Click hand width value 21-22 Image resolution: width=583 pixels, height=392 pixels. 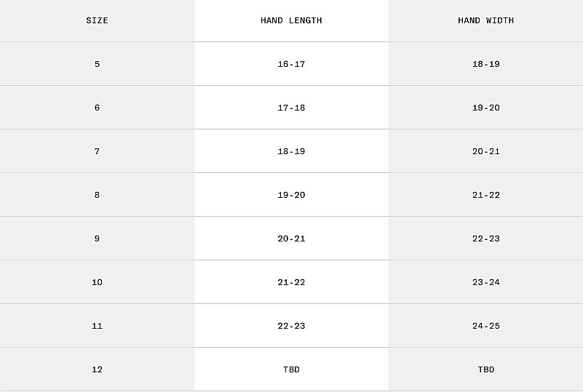point(485,195)
